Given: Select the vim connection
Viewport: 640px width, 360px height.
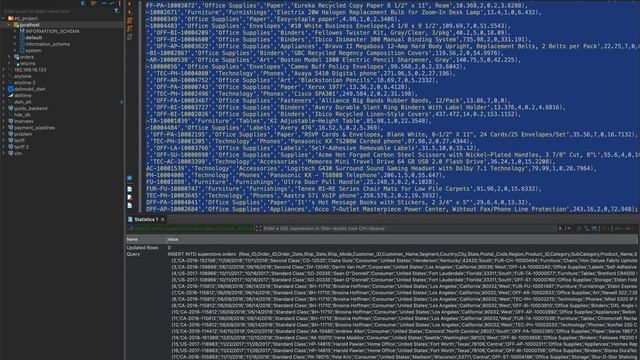Looking at the screenshot, I should coord(18,153).
